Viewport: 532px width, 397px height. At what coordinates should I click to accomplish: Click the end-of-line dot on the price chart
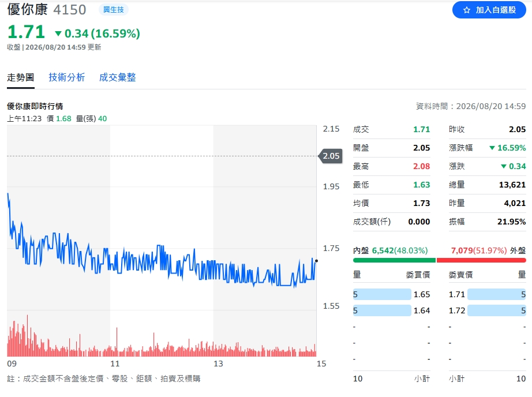(316, 261)
